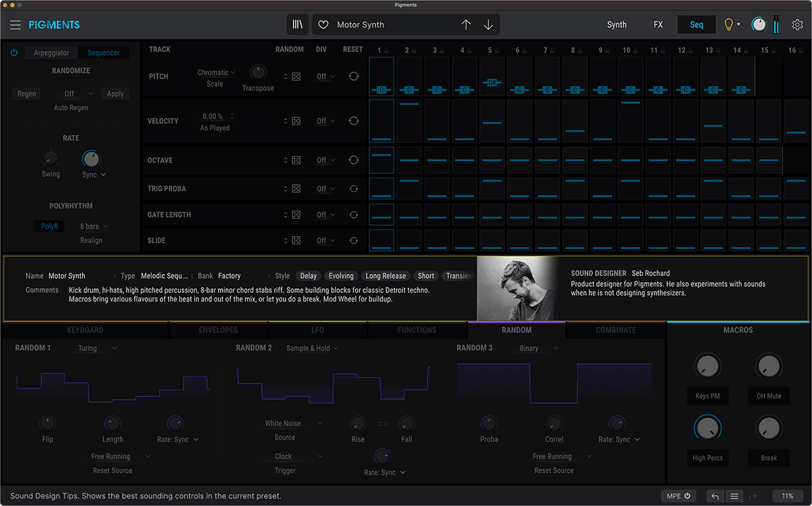Open the 8 bars polyrhythm length dropdown
The height and width of the screenshot is (506, 812).
coord(94,227)
